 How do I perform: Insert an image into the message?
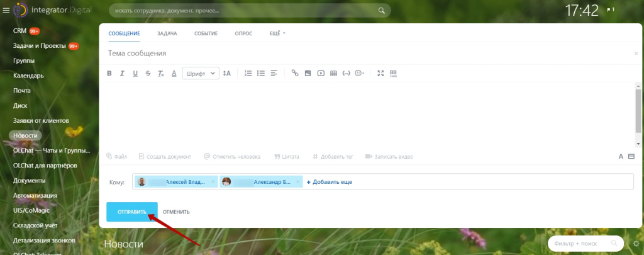pos(308,74)
